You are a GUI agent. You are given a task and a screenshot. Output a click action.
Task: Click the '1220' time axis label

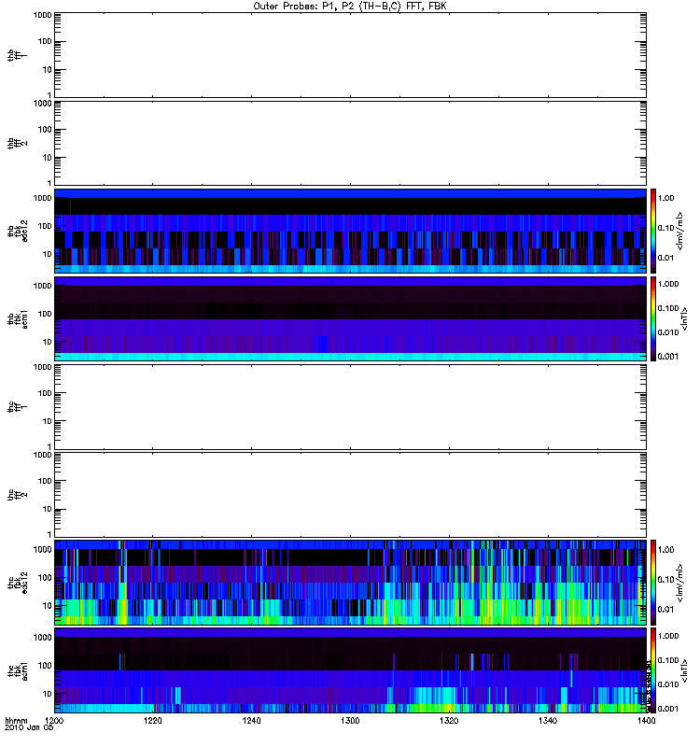[x=153, y=721]
